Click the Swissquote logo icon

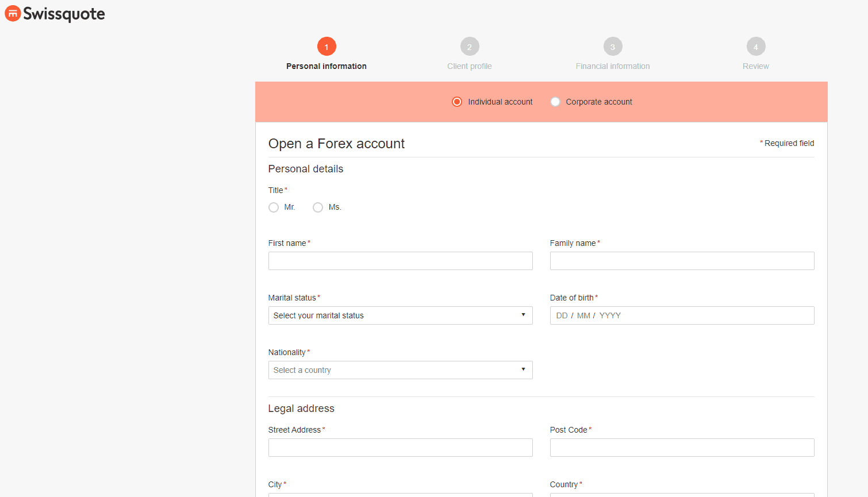13,13
